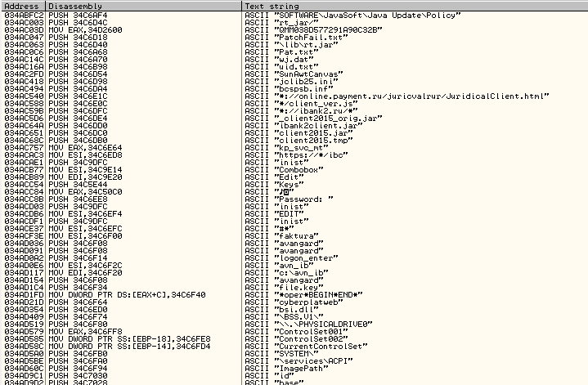Select the JuridicalClient.html URL string row
Screen dimensions: 588x385
tap(368, 96)
